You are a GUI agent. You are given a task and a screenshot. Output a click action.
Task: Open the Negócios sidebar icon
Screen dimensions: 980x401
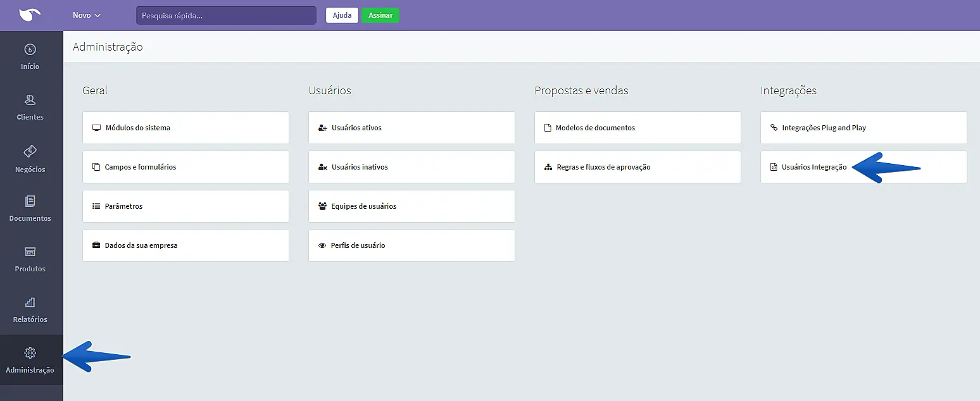30,152
